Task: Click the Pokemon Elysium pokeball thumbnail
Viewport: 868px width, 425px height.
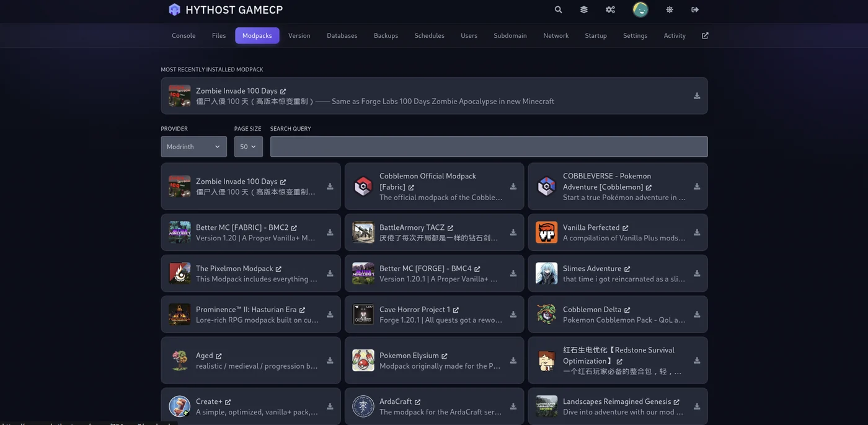Action: tap(363, 361)
